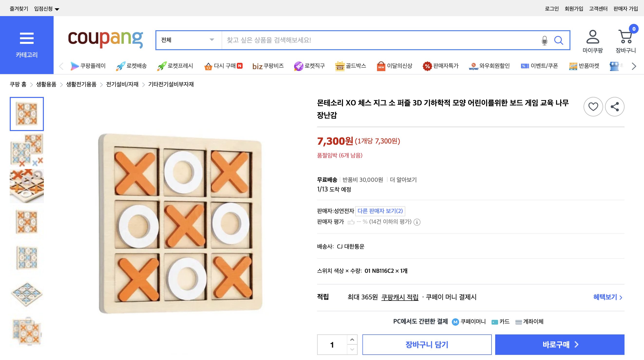Click the seller rating info icon

(x=417, y=222)
